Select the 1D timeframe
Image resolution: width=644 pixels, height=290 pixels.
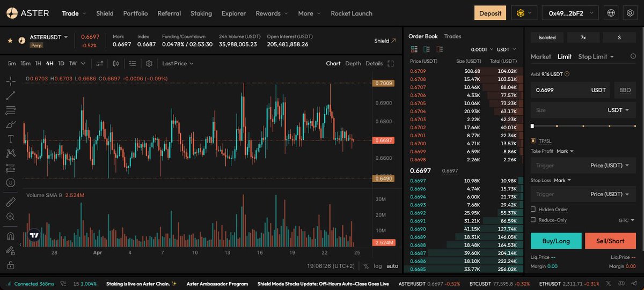point(61,63)
